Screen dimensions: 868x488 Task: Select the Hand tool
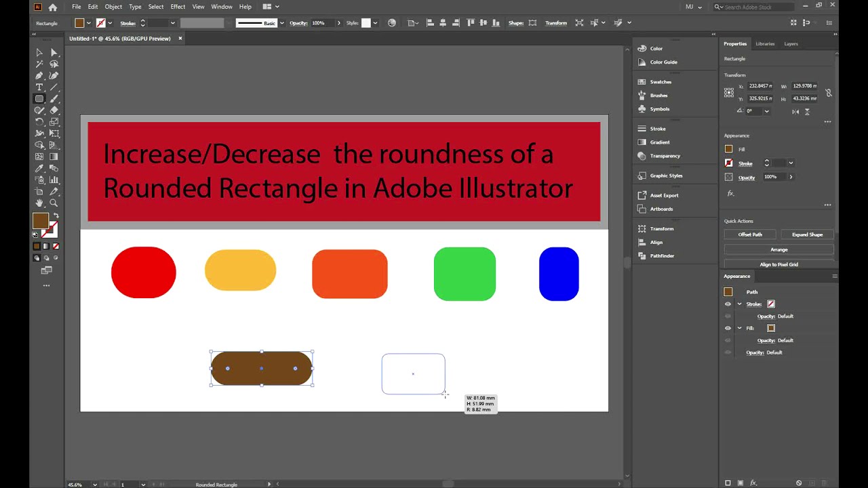pyautogui.click(x=39, y=203)
